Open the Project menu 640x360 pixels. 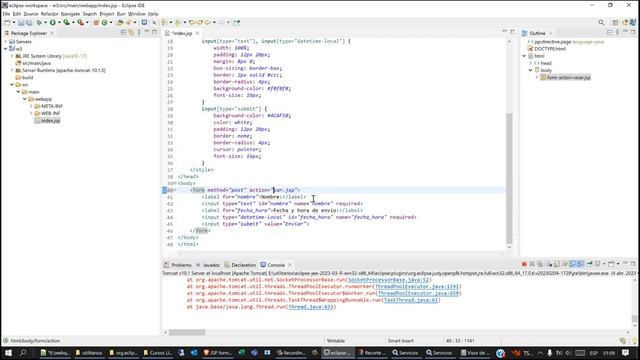107,14
